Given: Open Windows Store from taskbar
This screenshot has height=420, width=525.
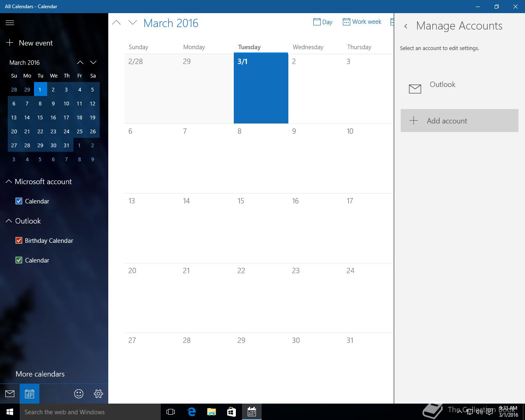Looking at the screenshot, I should pos(231,412).
